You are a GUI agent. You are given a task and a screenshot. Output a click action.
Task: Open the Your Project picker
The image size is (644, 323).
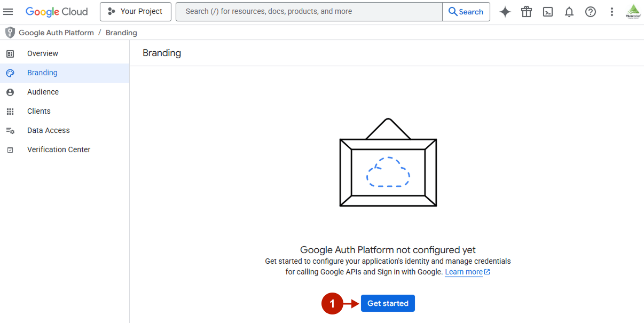coord(135,11)
